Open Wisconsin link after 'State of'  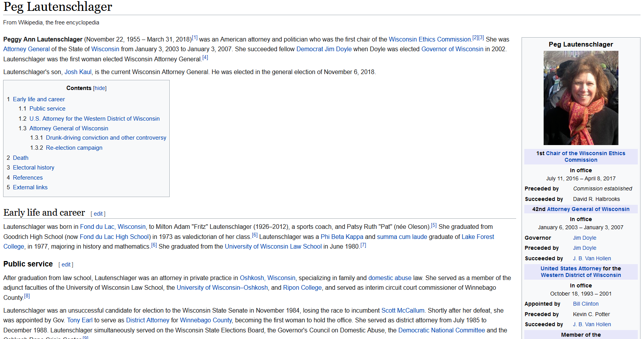(105, 49)
